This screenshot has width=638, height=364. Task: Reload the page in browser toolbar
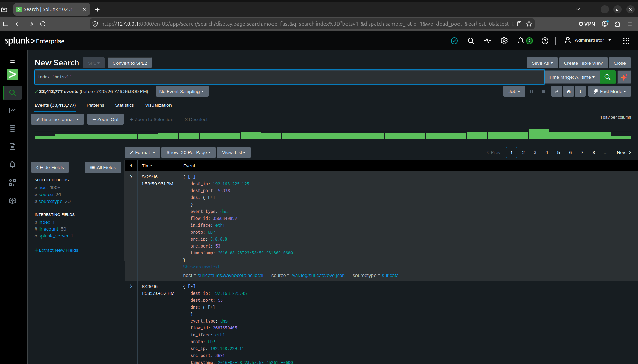[x=43, y=24]
